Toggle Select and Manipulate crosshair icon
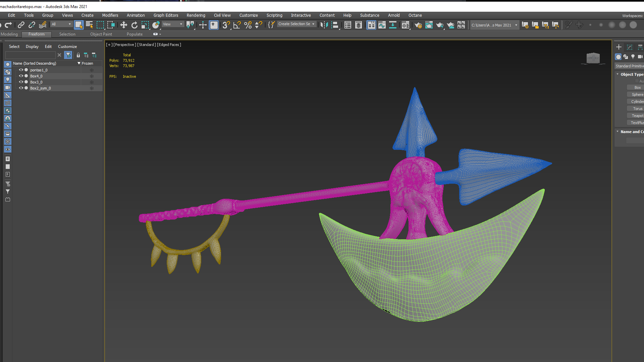Screen dimensions: 644x362 tap(203, 25)
